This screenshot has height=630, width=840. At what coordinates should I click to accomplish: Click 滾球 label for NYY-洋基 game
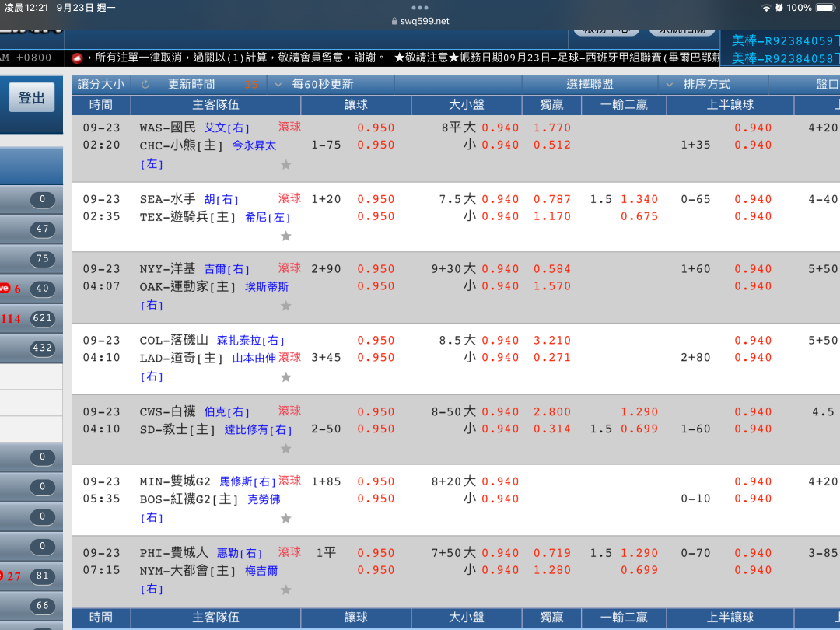tap(289, 268)
